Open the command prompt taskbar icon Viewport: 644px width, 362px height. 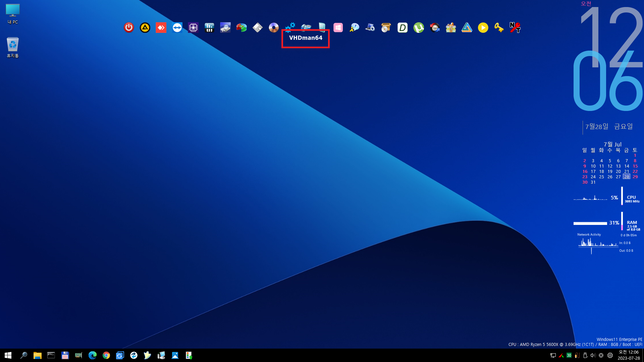(x=51, y=355)
